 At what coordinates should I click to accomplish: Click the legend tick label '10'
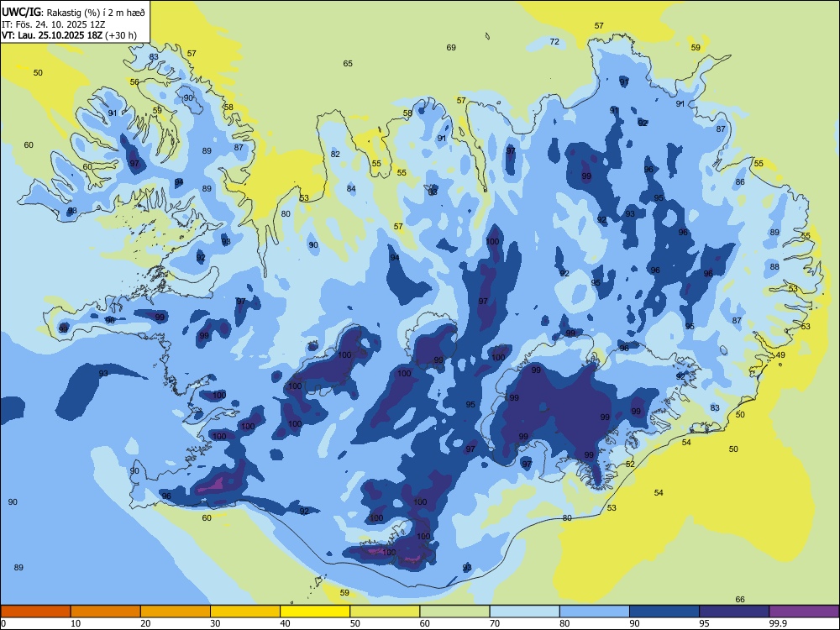coord(76,623)
